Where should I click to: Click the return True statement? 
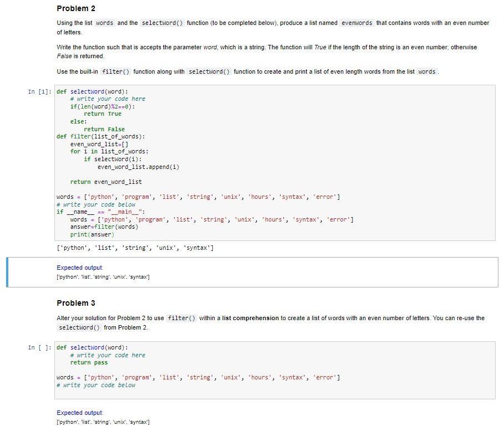tap(100, 114)
